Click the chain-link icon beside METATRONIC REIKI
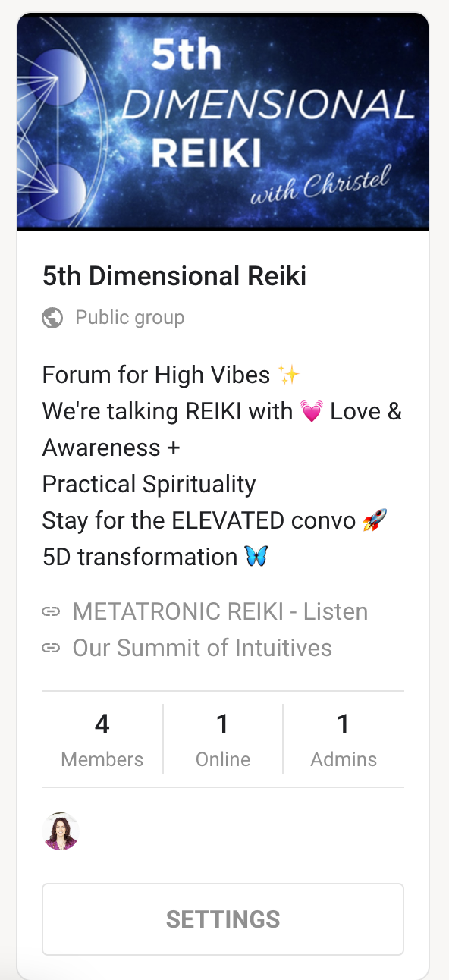The width and height of the screenshot is (449, 980). coord(52,611)
